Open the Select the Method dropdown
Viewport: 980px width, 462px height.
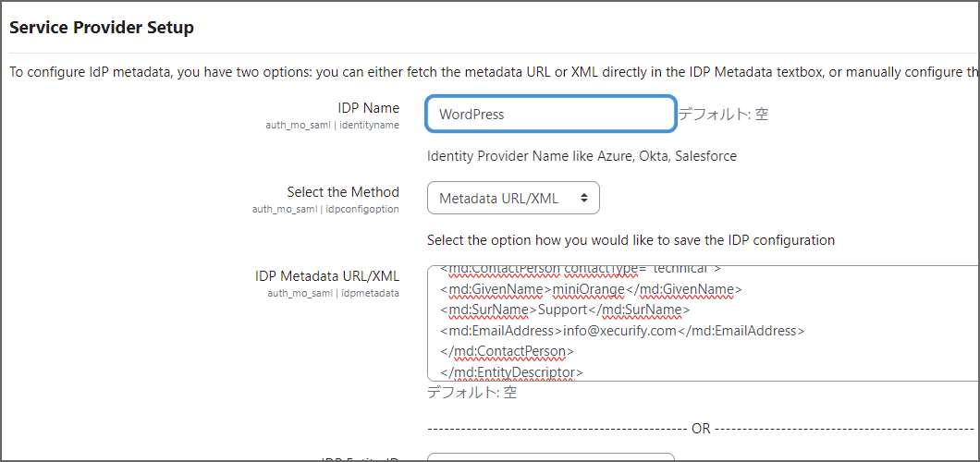[x=513, y=198]
